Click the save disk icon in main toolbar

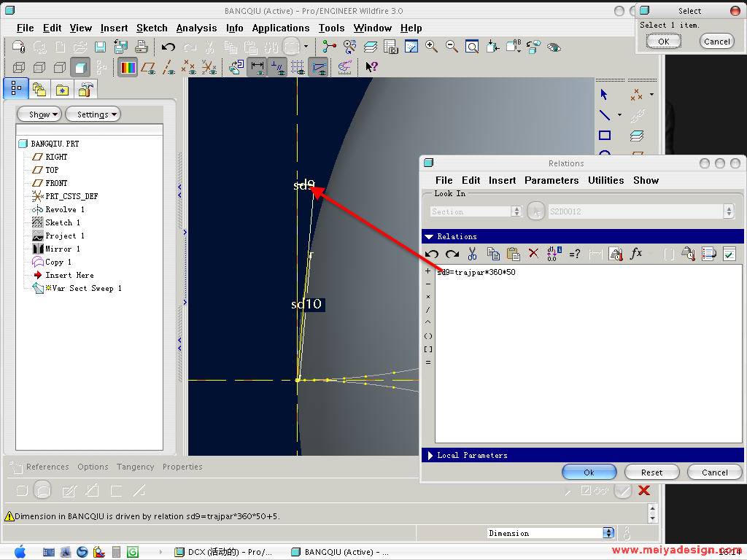(x=101, y=47)
